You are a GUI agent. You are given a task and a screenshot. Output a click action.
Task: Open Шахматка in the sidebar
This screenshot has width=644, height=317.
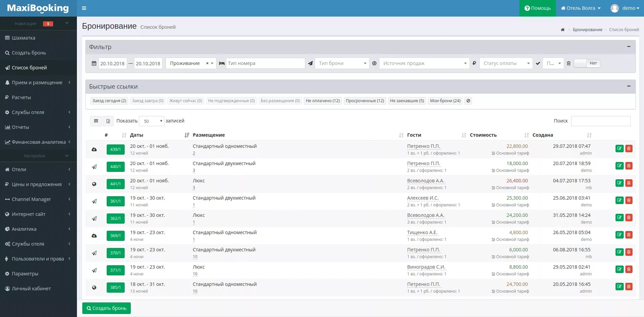tap(38, 38)
